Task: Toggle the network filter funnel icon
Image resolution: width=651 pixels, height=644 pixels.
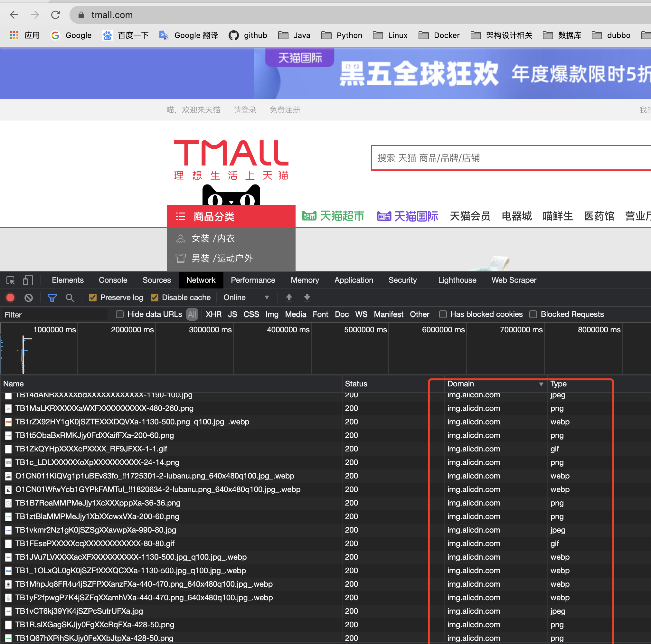Action: pos(52,298)
